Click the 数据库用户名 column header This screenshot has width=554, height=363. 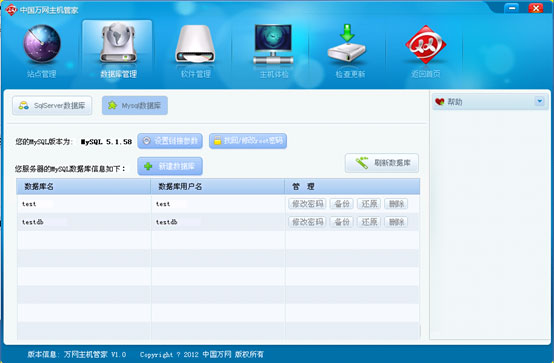(218, 187)
